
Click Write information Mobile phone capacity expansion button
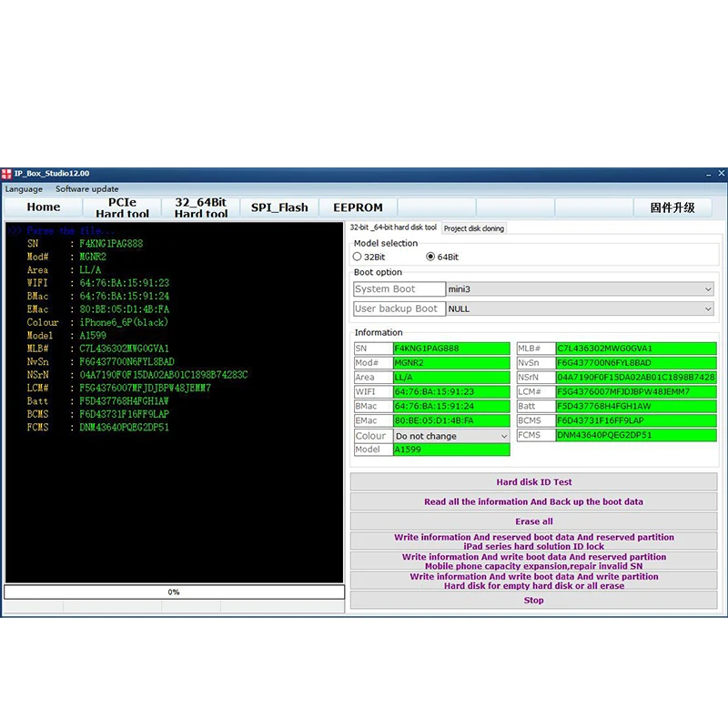tap(533, 561)
